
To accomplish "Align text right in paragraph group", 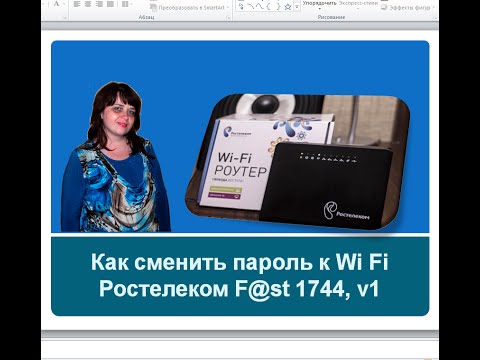I will click(x=99, y=4).
